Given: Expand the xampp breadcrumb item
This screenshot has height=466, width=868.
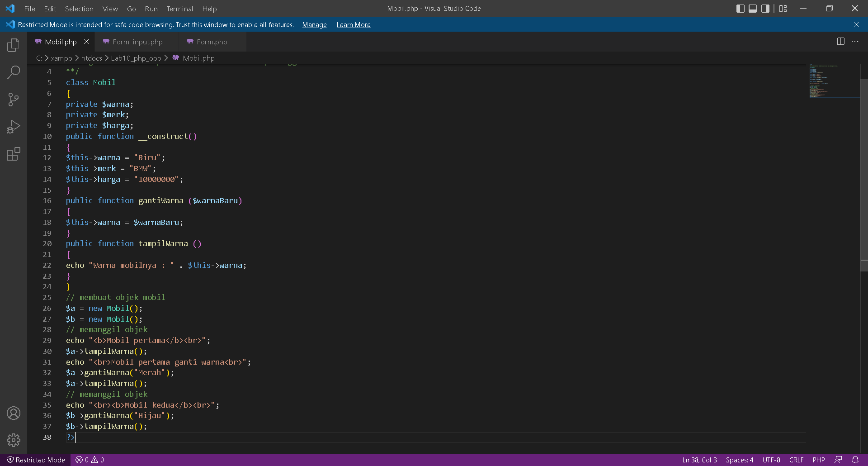Looking at the screenshot, I should (x=61, y=58).
